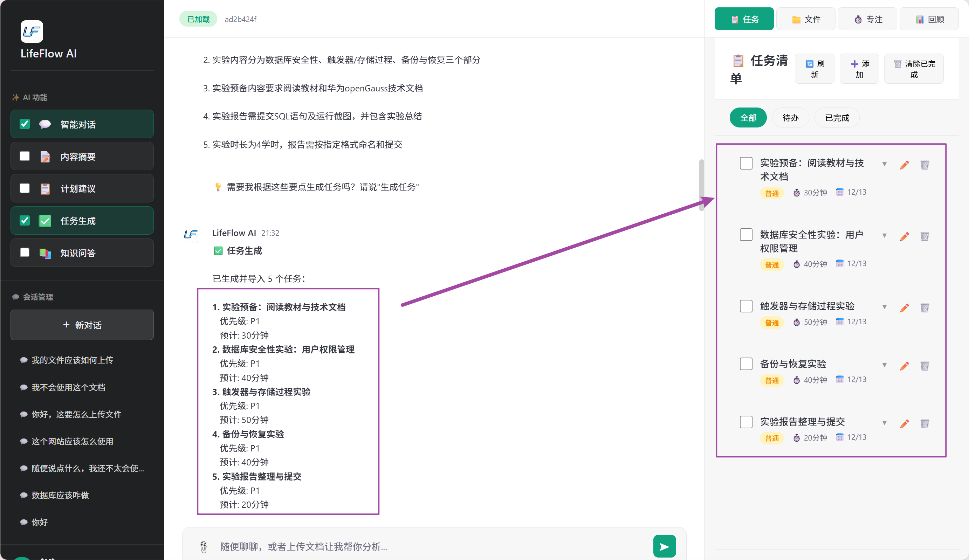Image resolution: width=969 pixels, height=560 pixels.
Task: Click the green send arrow button
Action: (x=664, y=546)
